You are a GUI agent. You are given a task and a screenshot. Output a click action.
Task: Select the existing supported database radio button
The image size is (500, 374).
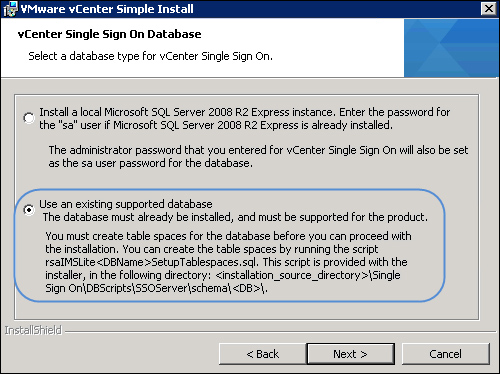[29, 210]
